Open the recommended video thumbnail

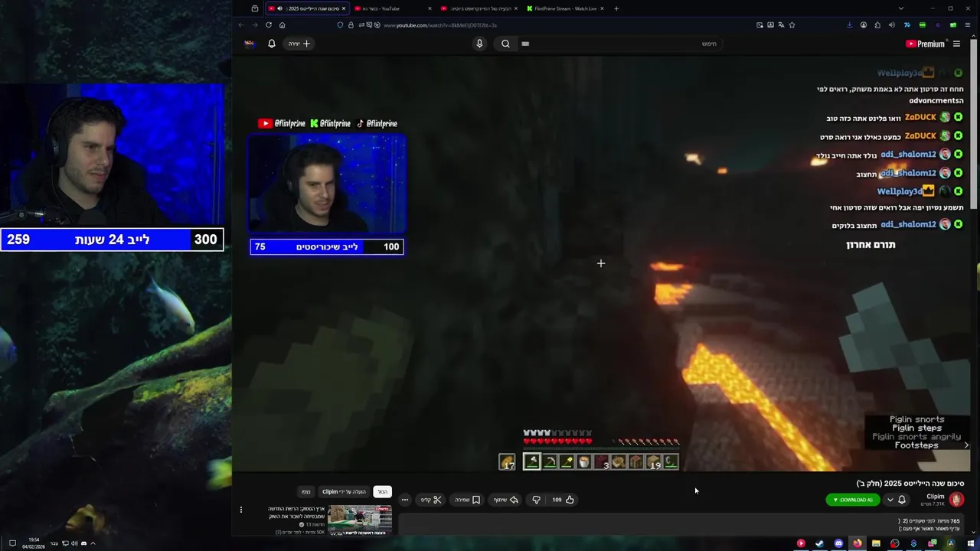pyautogui.click(x=360, y=520)
